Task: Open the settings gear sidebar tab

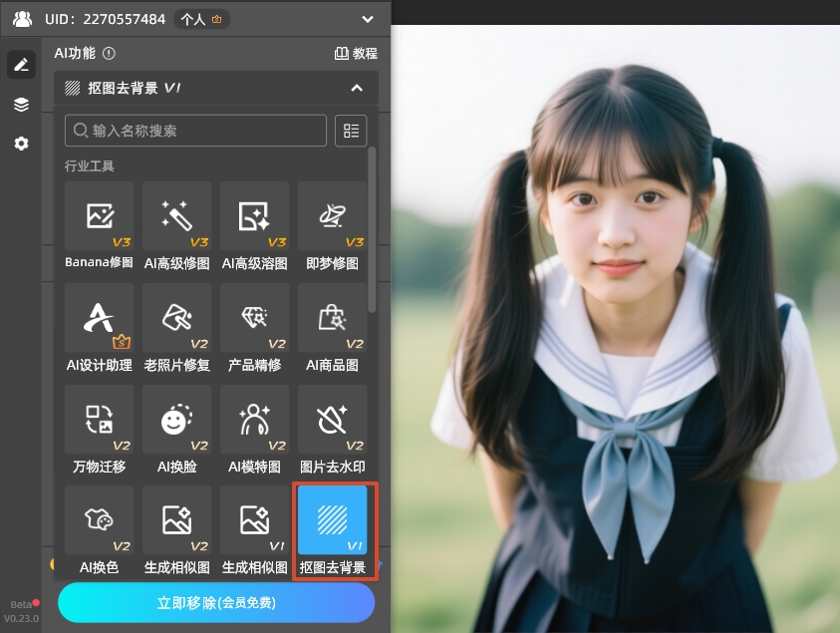Action: click(21, 144)
